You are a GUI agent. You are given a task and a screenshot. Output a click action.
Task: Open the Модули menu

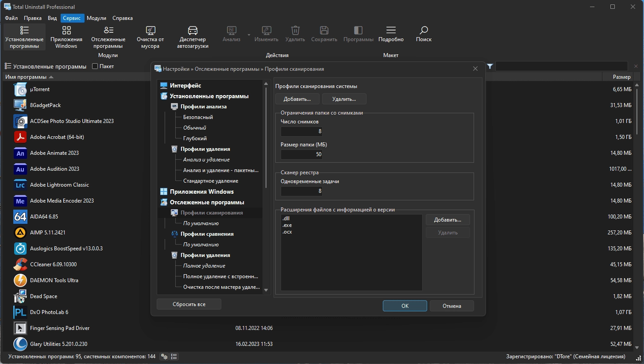(x=96, y=18)
